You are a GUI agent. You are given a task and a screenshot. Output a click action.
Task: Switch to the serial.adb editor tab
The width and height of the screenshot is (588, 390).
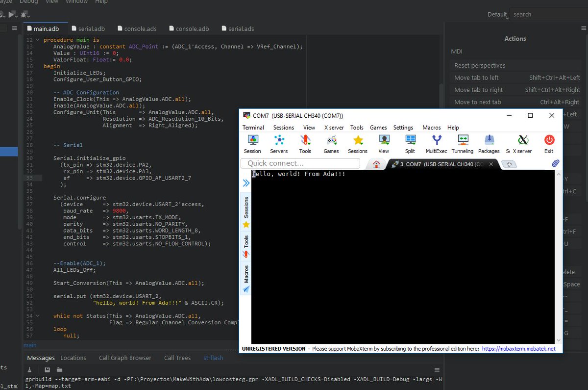point(88,28)
